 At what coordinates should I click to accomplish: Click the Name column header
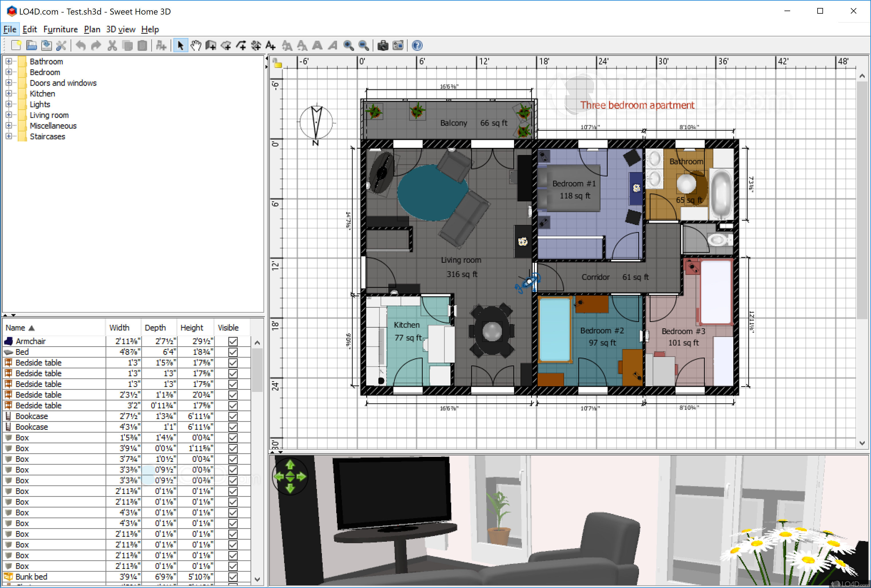coord(16,328)
